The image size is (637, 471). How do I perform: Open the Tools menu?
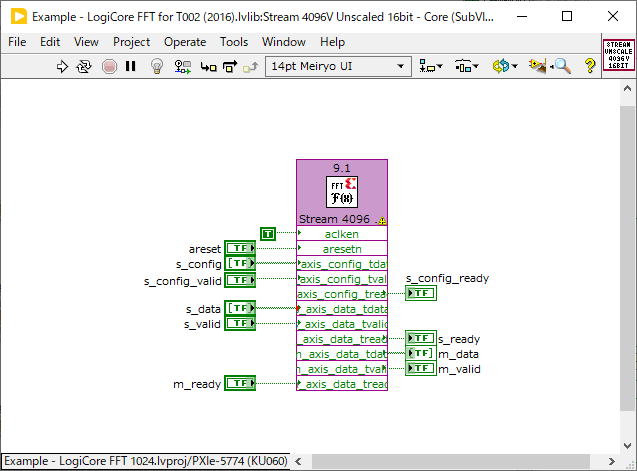click(x=234, y=42)
